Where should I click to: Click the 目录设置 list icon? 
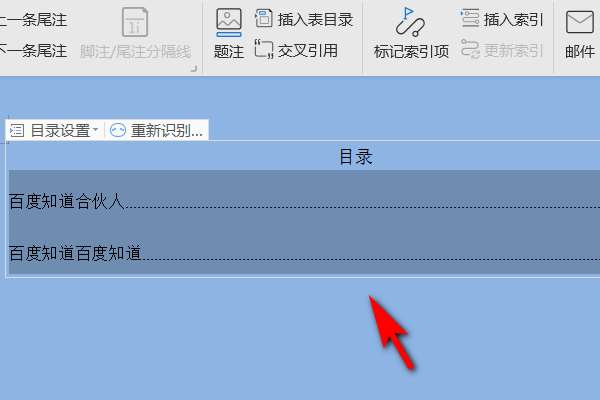pos(17,131)
